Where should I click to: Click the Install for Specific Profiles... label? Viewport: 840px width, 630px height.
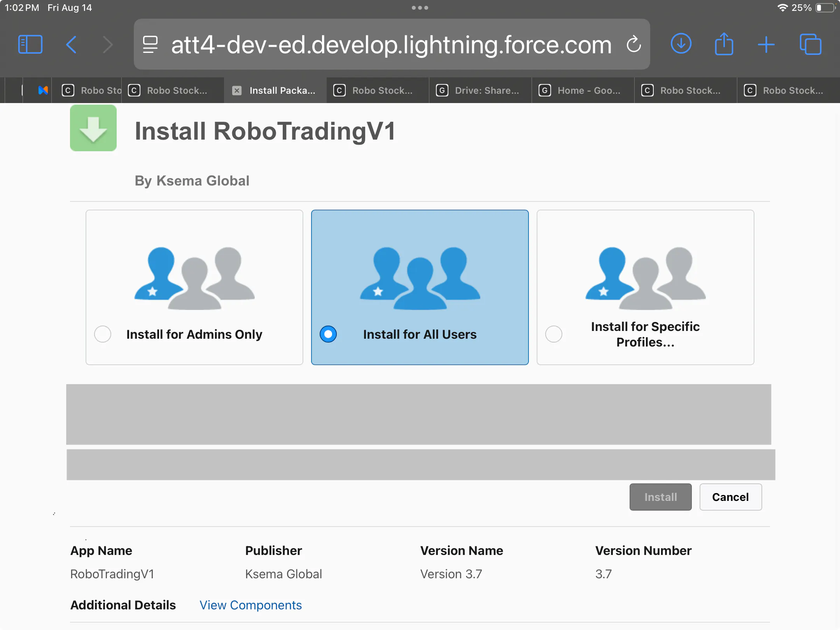tap(646, 334)
